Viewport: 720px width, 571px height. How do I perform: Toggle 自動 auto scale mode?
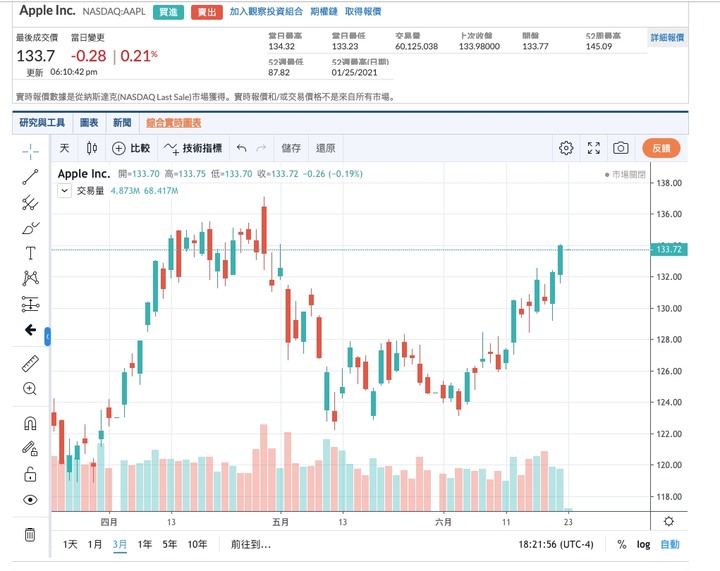[x=670, y=544]
